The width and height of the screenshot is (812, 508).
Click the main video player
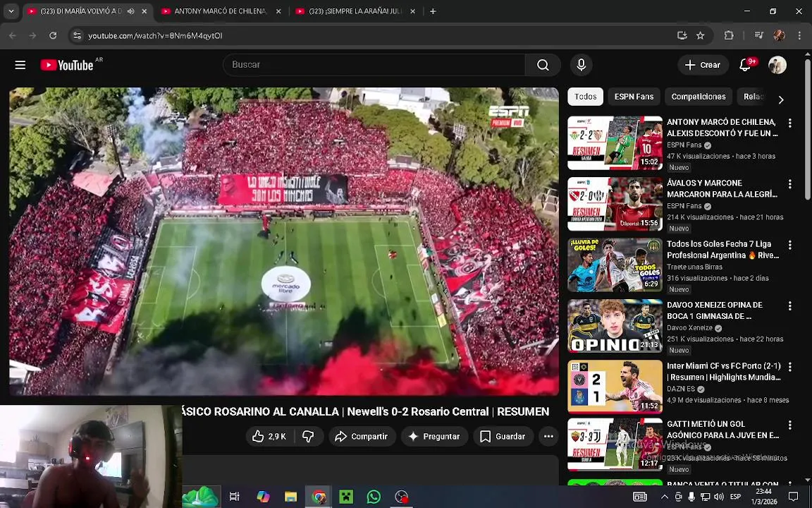point(284,241)
